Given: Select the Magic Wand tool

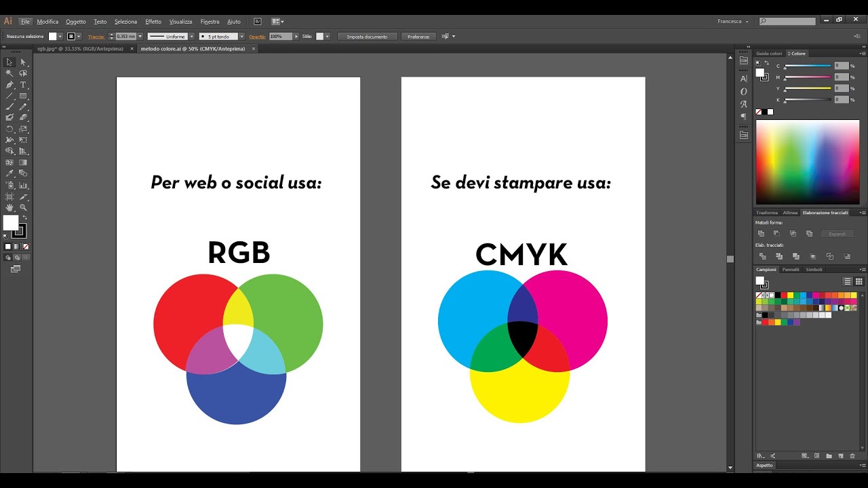Looking at the screenshot, I should 9,73.
